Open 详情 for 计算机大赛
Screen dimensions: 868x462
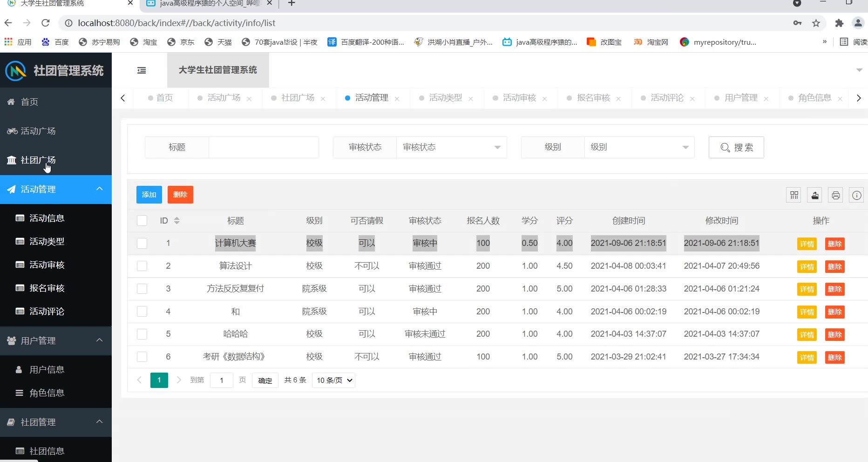(x=807, y=244)
